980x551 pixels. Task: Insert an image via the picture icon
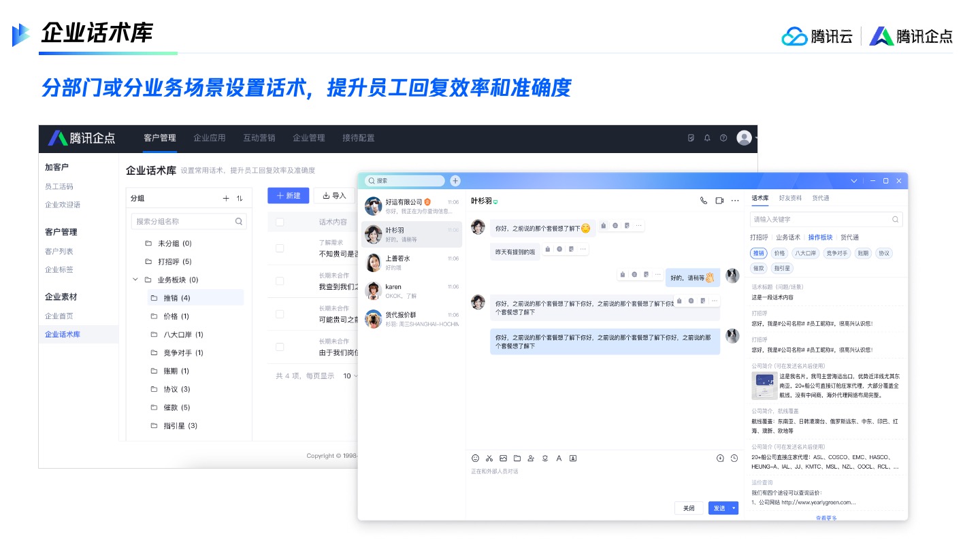503,458
